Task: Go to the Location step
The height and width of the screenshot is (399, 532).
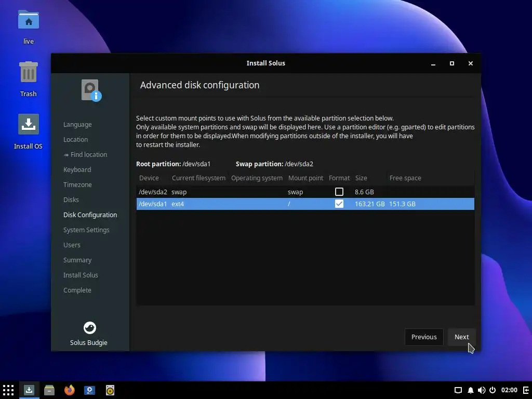Action: 75,139
